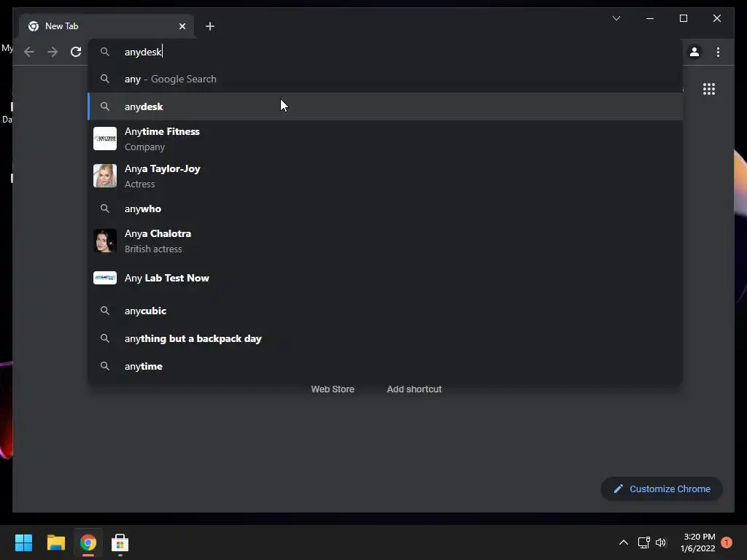Click the Anya Chalotra photo thumbnail
The image size is (747, 560).
click(105, 241)
